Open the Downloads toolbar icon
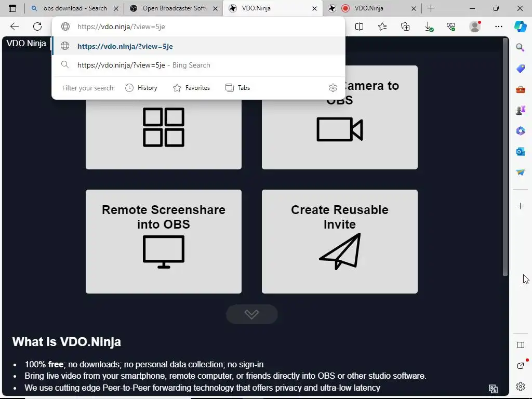Image resolution: width=532 pixels, height=399 pixels. (x=429, y=27)
